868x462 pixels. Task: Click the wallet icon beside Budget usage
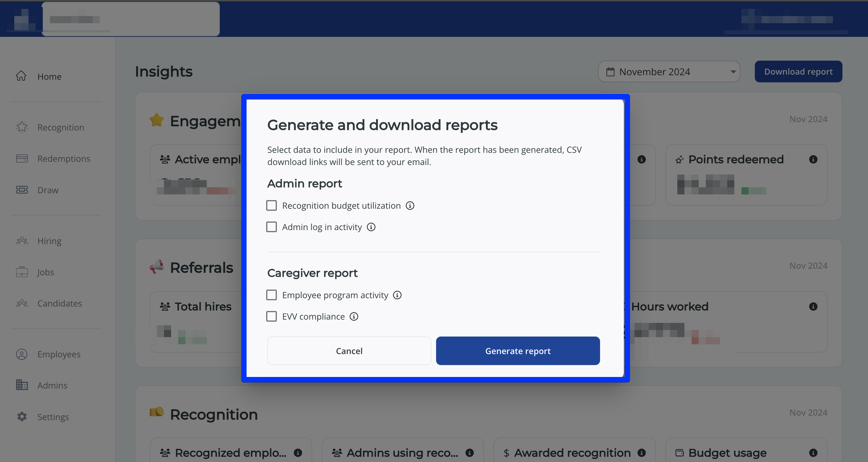point(680,452)
